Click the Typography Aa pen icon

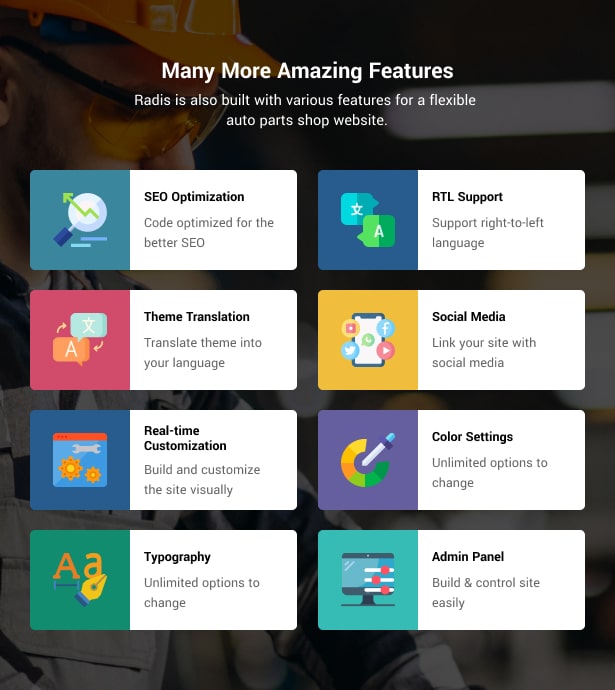coord(80,579)
